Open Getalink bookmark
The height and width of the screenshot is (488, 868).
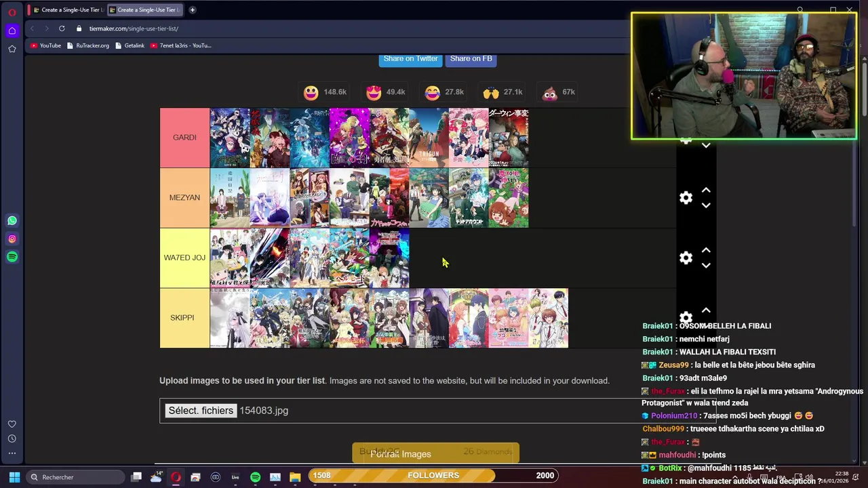tap(130, 45)
